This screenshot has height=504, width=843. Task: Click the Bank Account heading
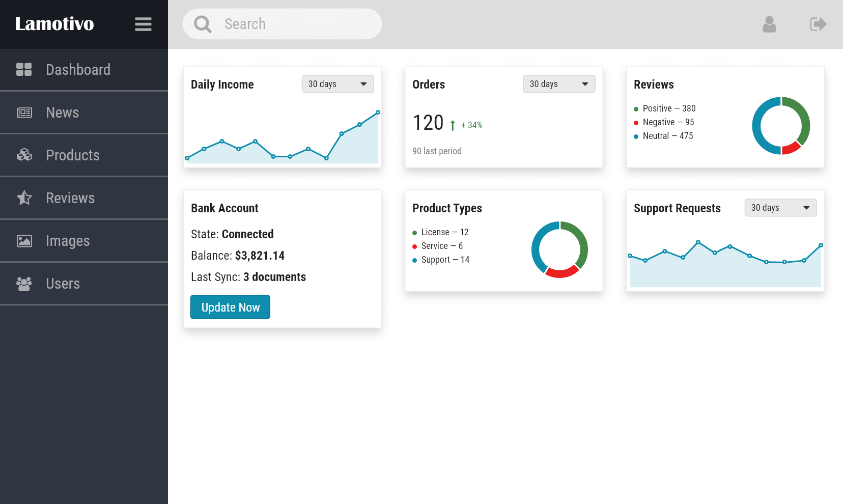224,208
